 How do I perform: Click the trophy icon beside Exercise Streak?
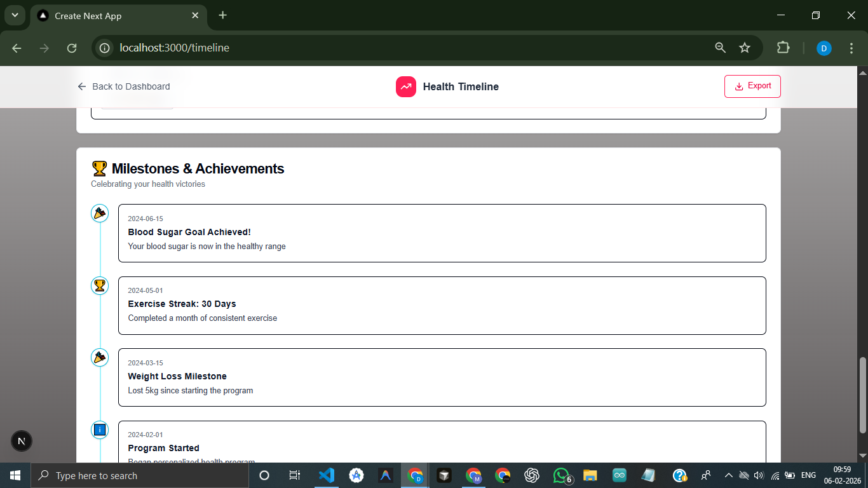[100, 285]
